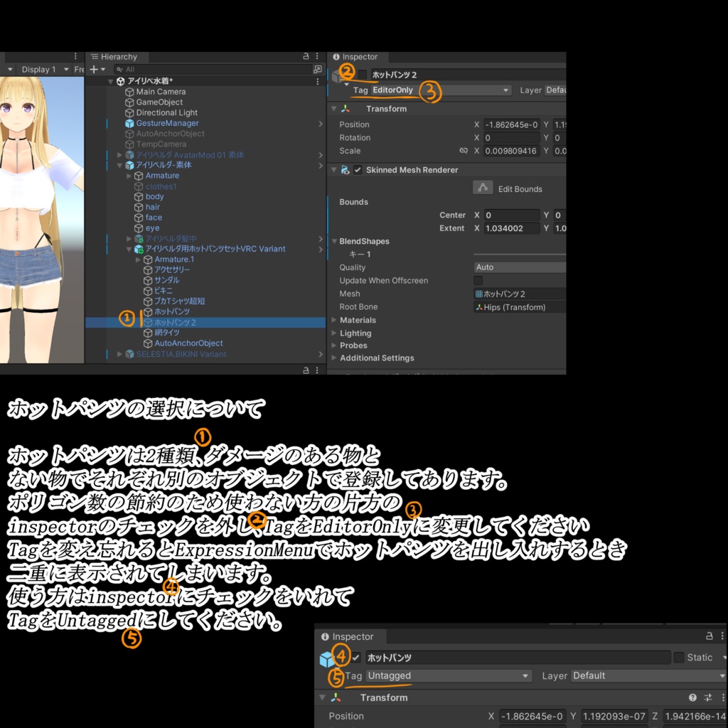Viewport: 728px width, 728px height.
Task: Click the GestureManager prefab cube icon
Action: (129, 124)
